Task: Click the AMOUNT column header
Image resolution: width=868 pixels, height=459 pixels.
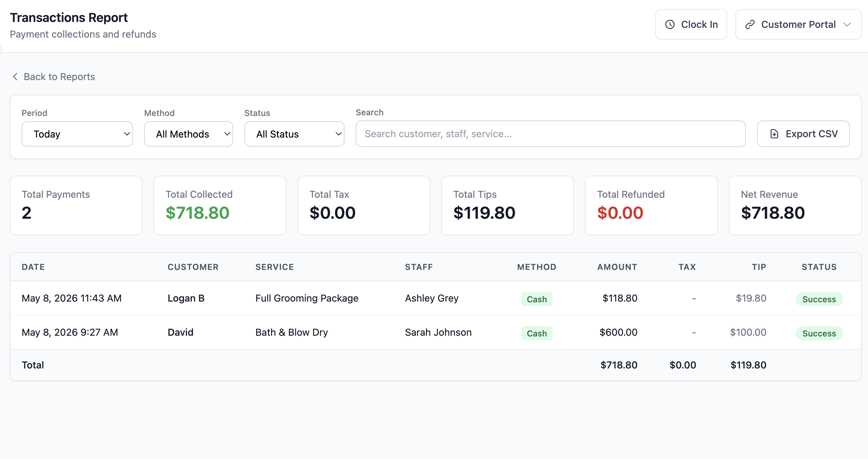Action: (x=617, y=267)
